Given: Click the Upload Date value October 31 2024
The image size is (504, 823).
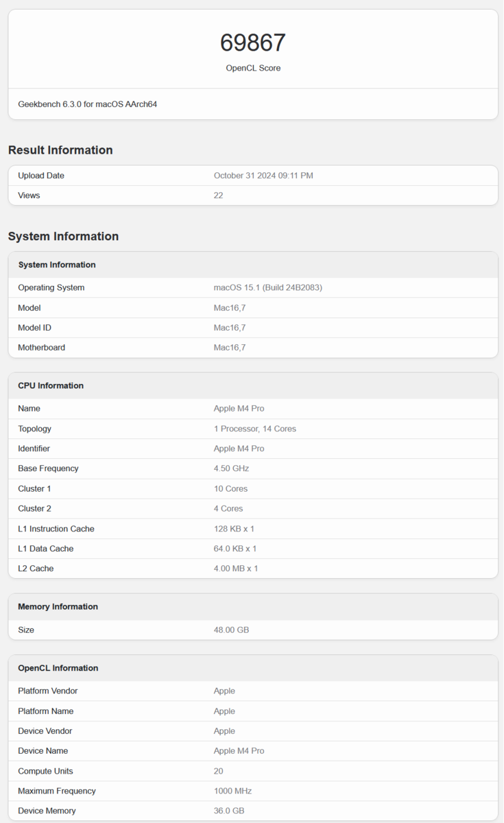Looking at the screenshot, I should [263, 176].
